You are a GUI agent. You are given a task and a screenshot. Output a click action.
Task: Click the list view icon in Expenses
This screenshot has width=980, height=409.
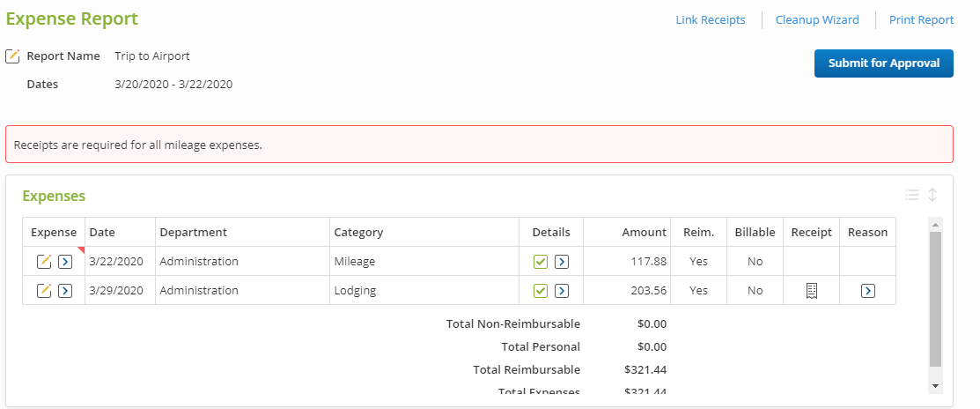pyautogui.click(x=912, y=196)
